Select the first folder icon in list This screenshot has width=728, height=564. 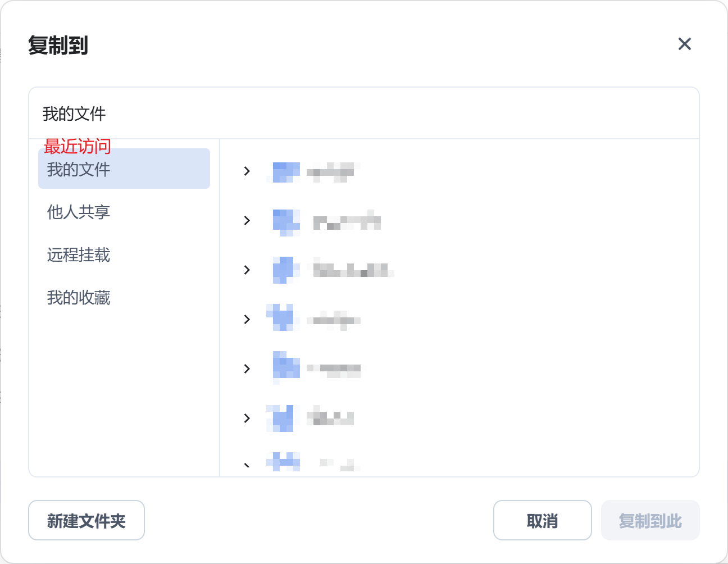[286, 172]
